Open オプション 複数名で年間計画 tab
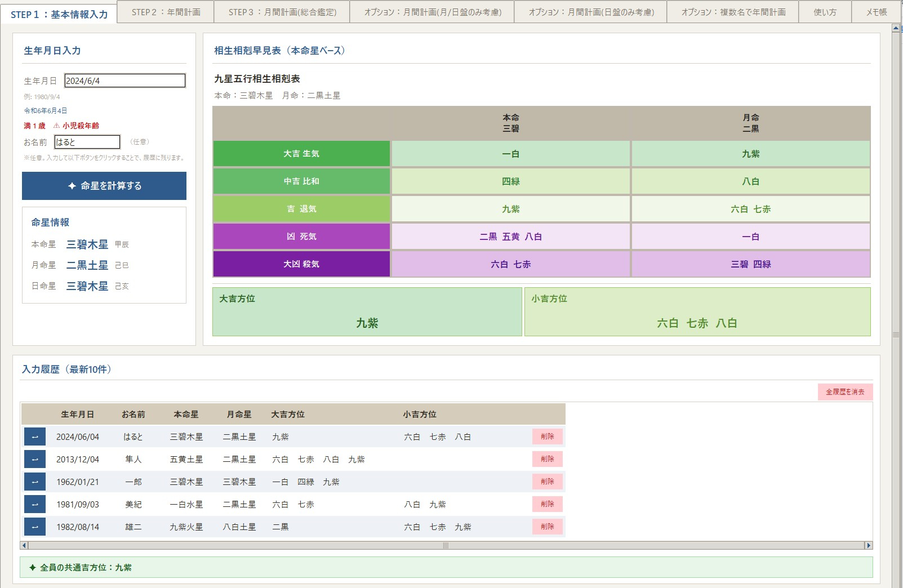This screenshot has height=588, width=903. [x=733, y=12]
